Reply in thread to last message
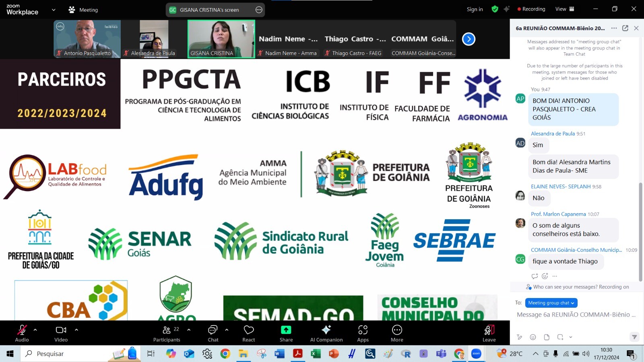The height and width of the screenshot is (362, 644). (535, 276)
